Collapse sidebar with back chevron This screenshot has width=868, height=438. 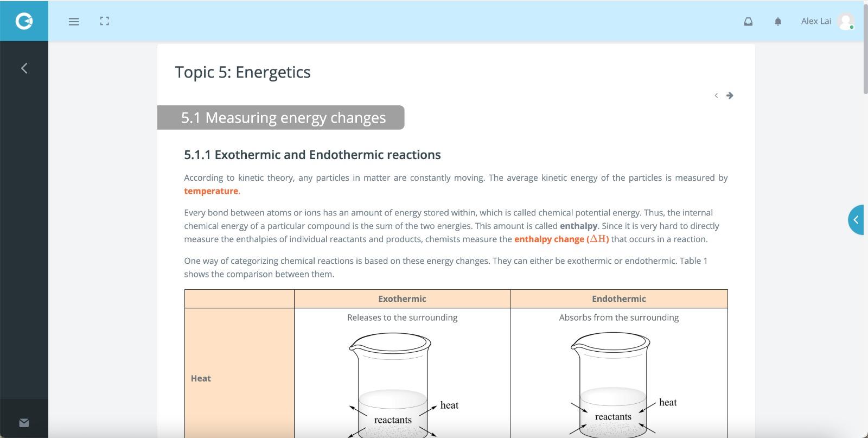point(24,68)
